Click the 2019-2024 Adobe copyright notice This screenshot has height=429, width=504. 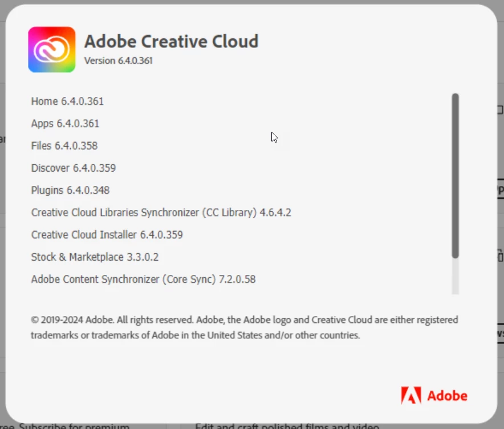(244, 327)
